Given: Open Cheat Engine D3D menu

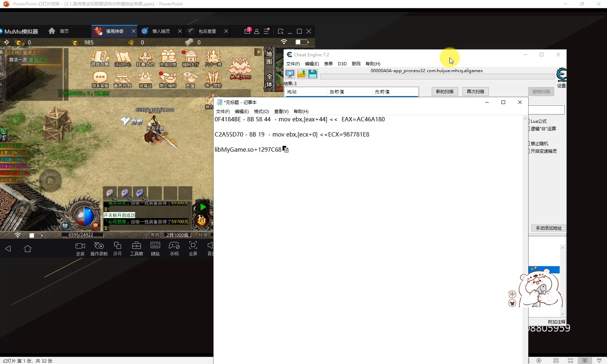Looking at the screenshot, I should tap(342, 64).
